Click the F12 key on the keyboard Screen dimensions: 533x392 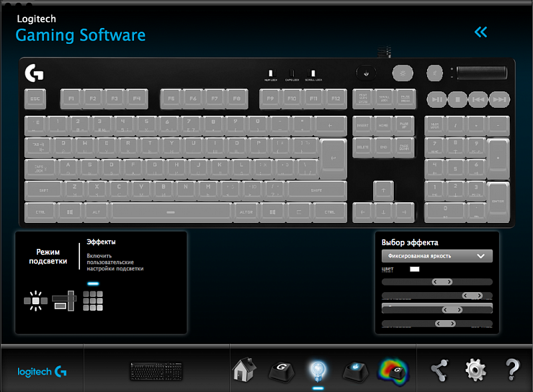pyautogui.click(x=336, y=99)
